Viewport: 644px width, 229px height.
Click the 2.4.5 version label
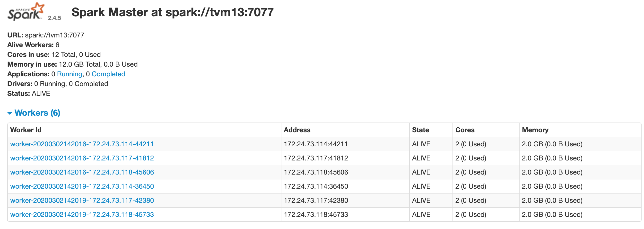(54, 18)
